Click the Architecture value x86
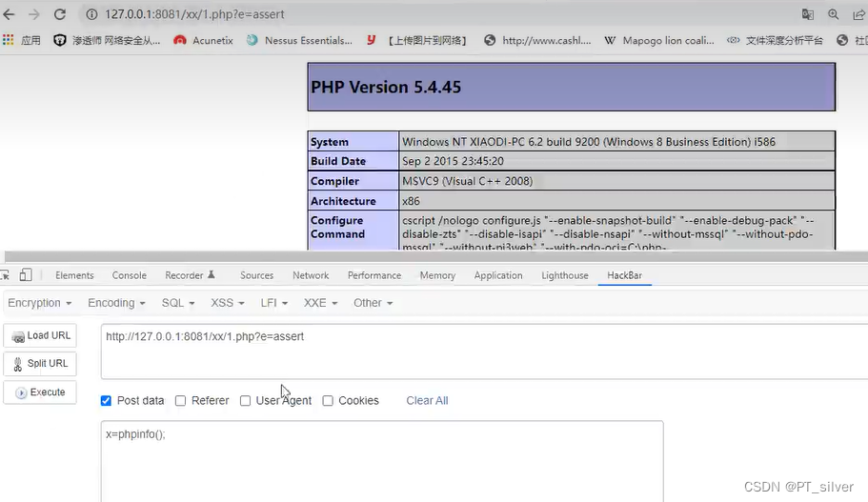The image size is (868, 502). coord(411,201)
